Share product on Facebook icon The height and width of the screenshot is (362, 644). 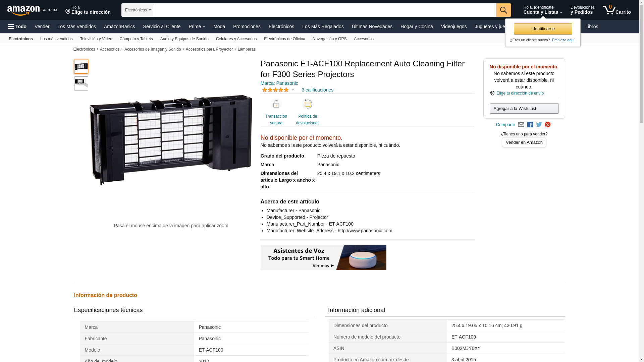530,125
